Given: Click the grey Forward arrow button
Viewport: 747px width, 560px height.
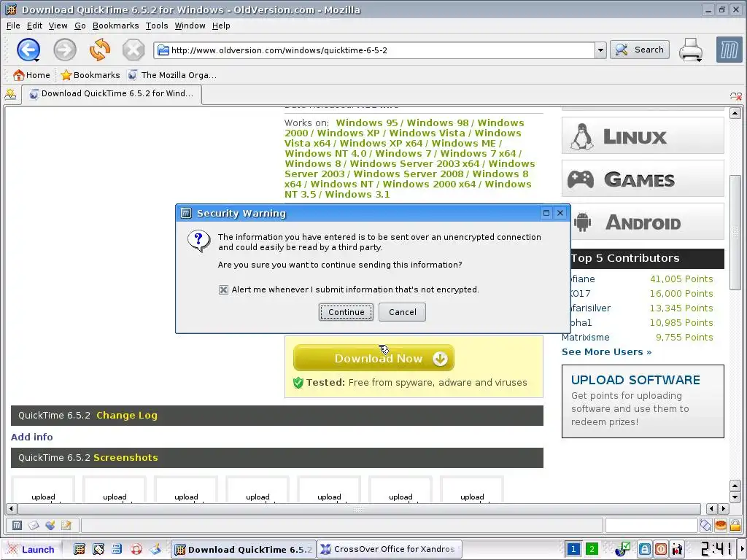Looking at the screenshot, I should click(65, 50).
